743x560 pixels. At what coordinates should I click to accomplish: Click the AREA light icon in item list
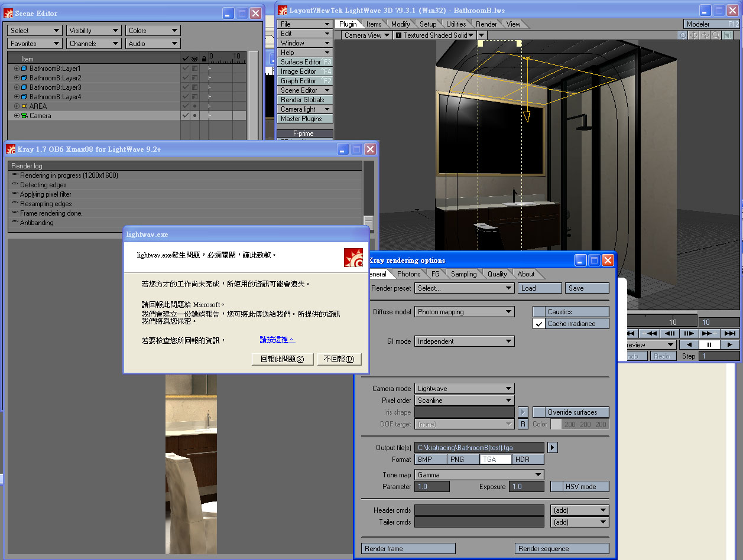[24, 106]
